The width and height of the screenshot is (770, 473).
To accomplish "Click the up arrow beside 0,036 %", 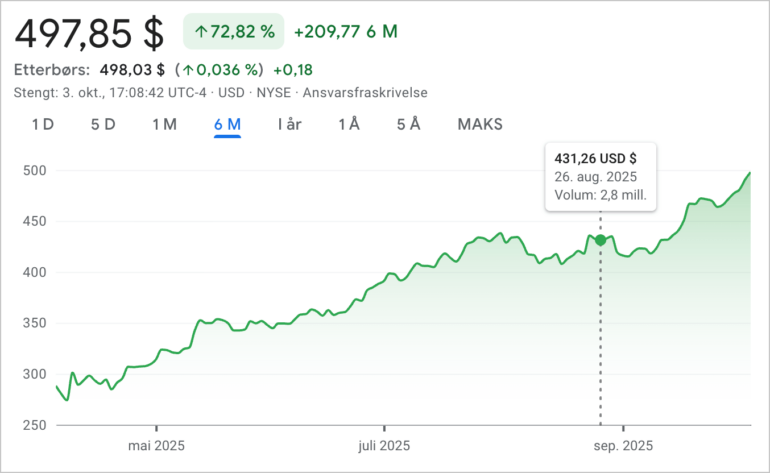I will (x=187, y=70).
